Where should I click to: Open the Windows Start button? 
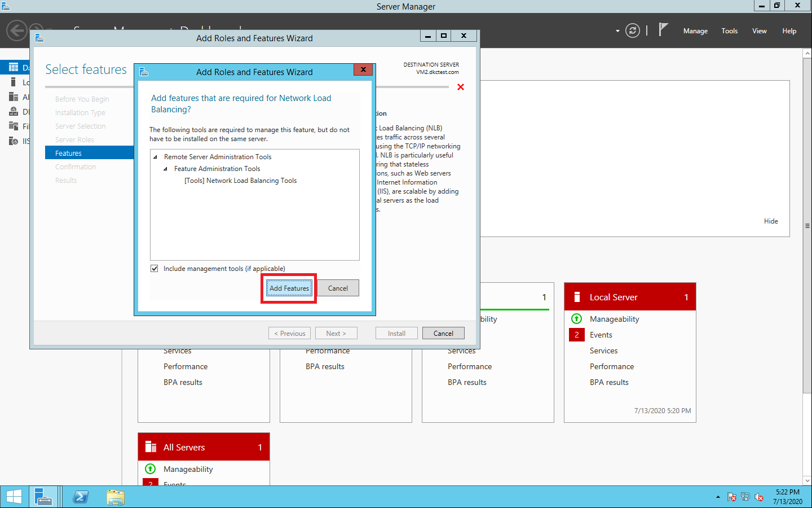(14, 497)
